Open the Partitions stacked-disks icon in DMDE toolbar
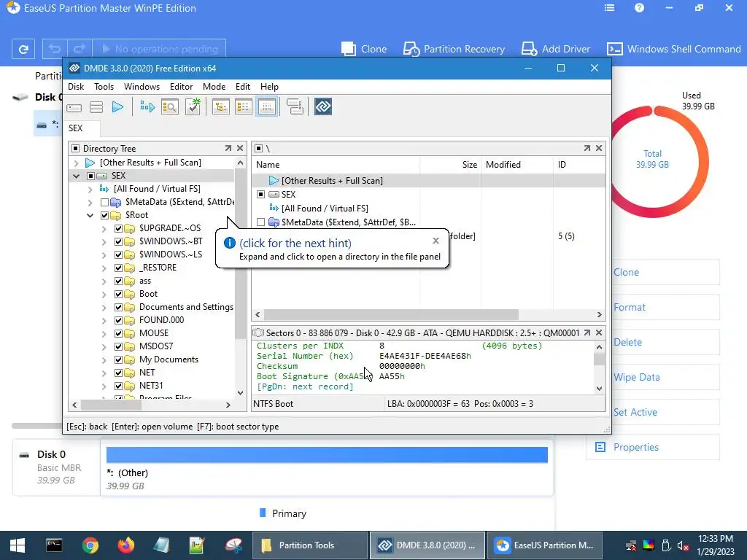 (x=96, y=107)
